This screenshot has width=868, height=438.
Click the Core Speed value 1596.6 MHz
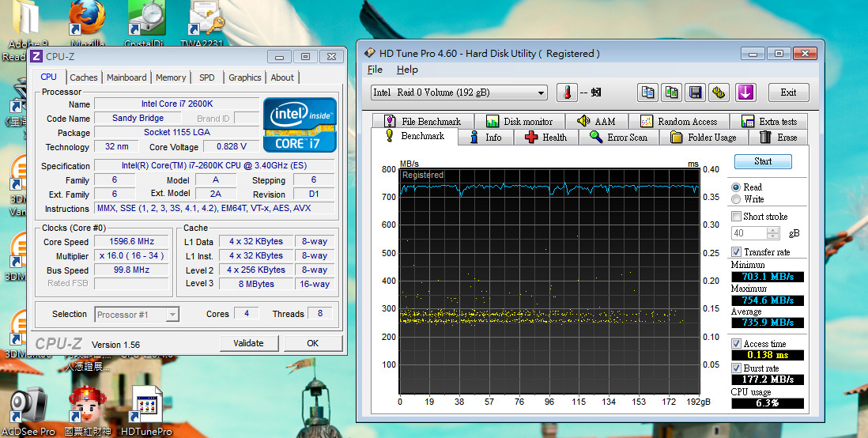point(131,241)
